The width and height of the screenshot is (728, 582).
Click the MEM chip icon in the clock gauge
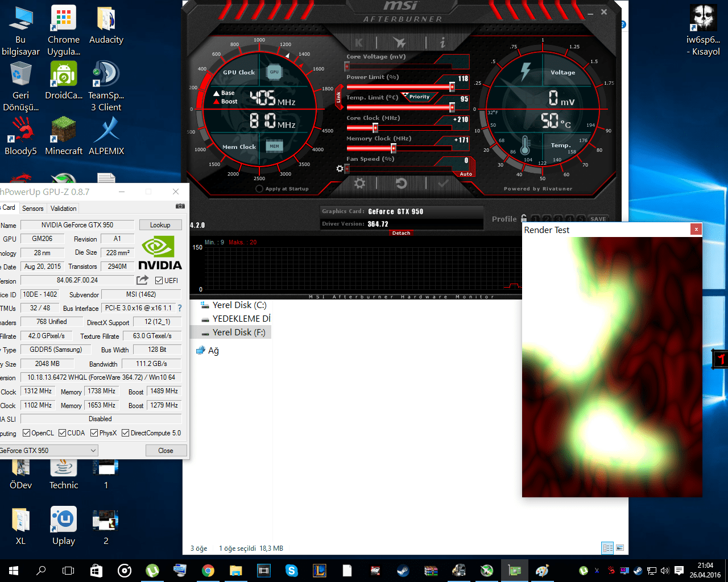pos(274,146)
